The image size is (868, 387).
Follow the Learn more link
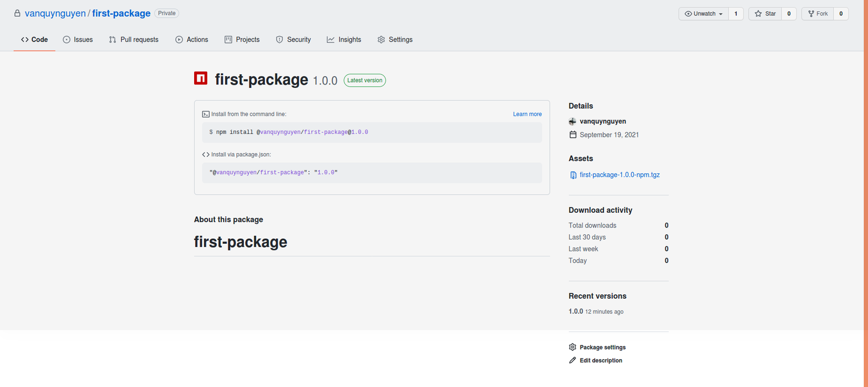coord(527,114)
